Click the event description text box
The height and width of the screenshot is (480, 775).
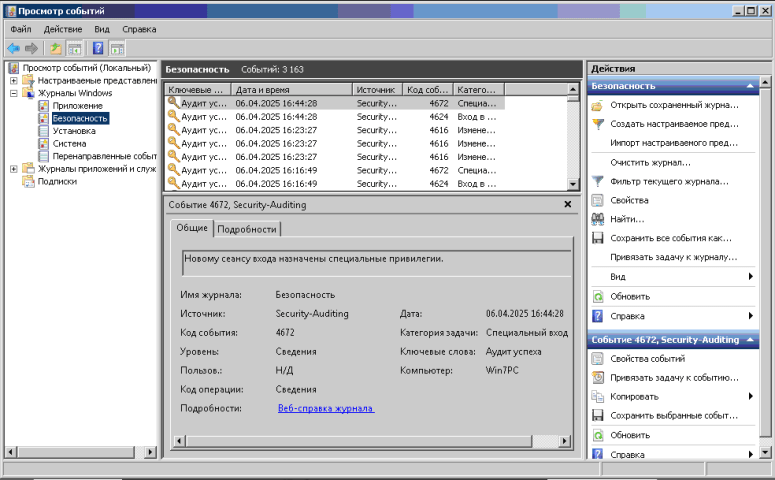tap(377, 262)
